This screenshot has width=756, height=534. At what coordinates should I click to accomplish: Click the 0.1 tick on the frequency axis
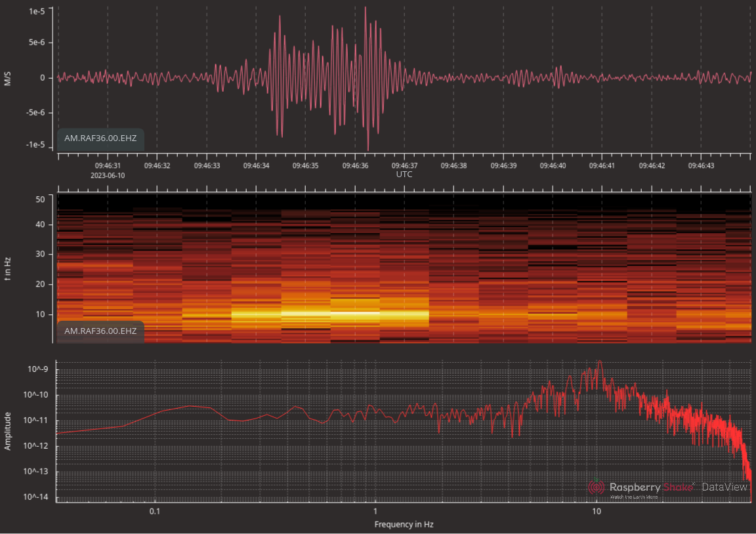tap(154, 511)
